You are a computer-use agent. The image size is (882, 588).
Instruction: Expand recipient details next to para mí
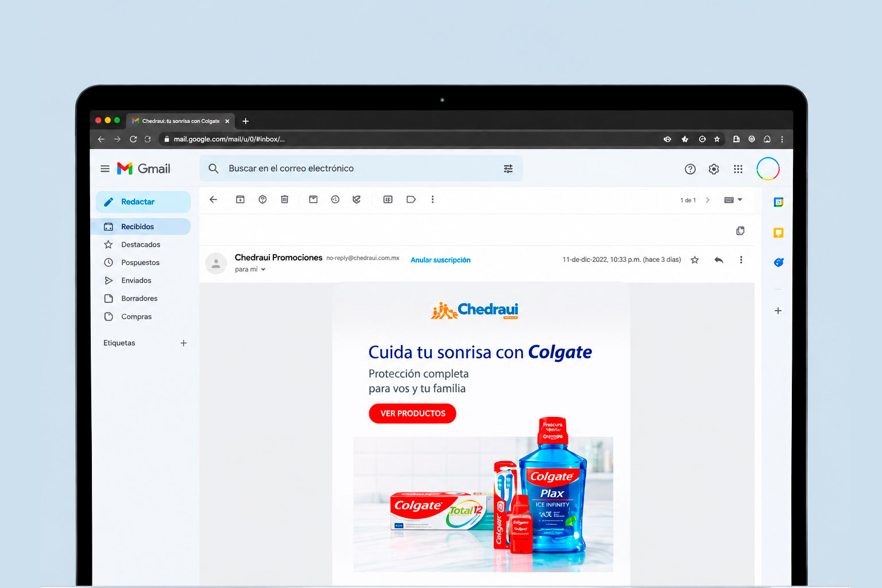(x=263, y=269)
